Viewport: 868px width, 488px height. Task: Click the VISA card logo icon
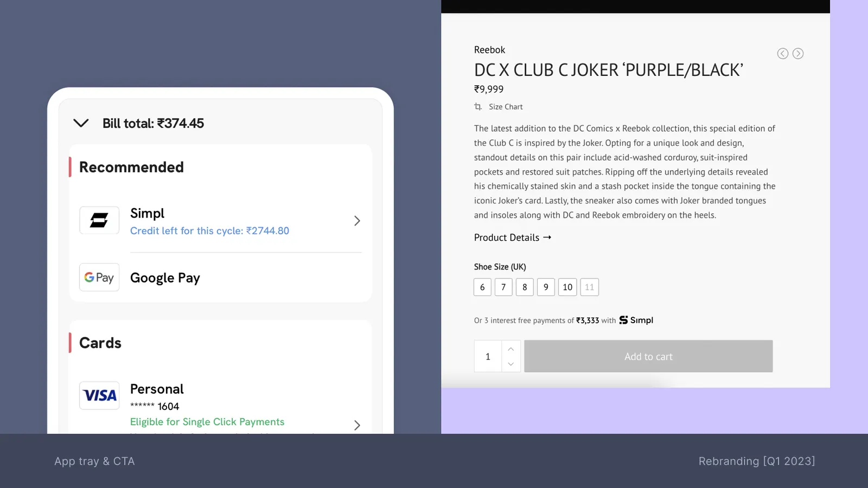[x=99, y=395]
